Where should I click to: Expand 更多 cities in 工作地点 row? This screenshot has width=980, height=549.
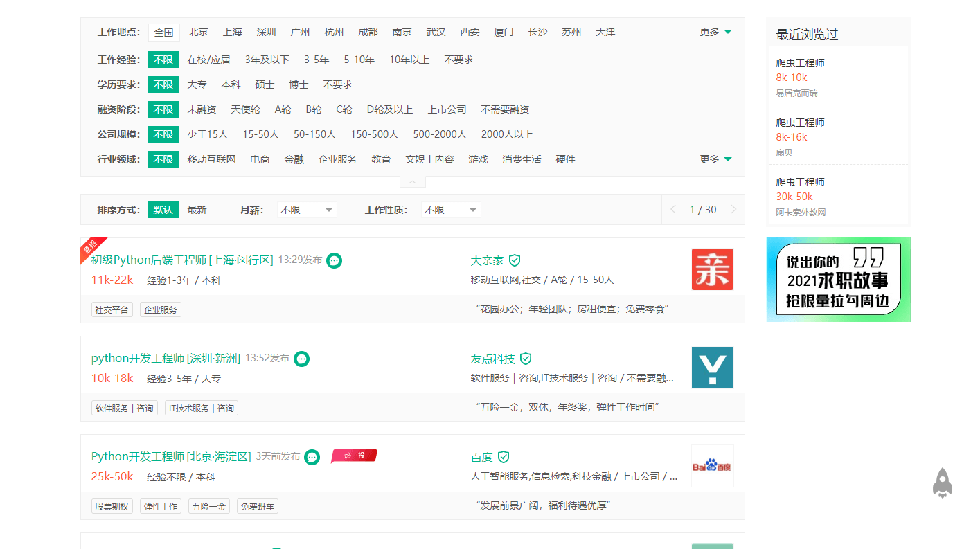(x=715, y=32)
